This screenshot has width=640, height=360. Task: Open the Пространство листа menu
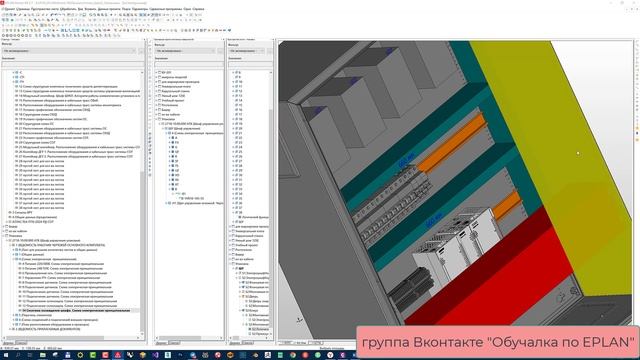[x=44, y=9]
